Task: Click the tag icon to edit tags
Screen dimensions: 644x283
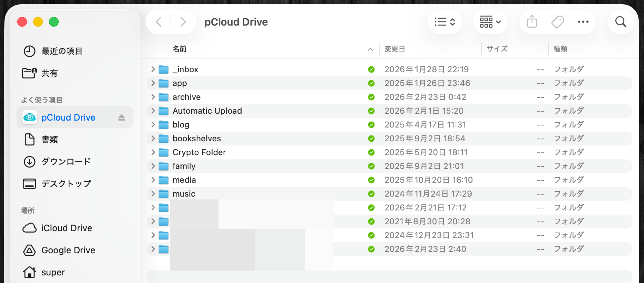Action: (557, 22)
